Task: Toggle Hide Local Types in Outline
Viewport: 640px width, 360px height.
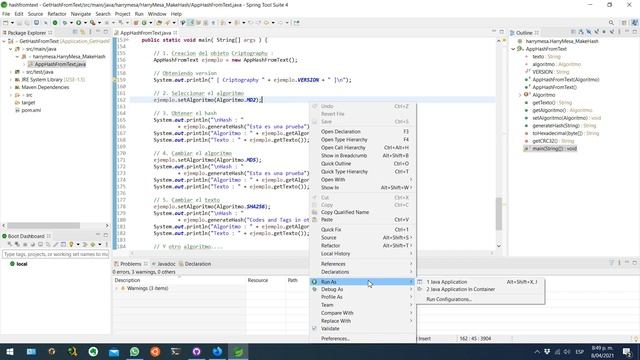Action: tap(611, 32)
